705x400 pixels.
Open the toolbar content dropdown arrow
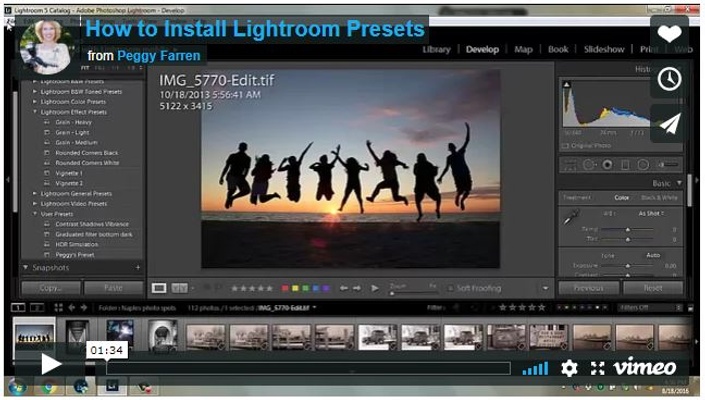coord(545,289)
